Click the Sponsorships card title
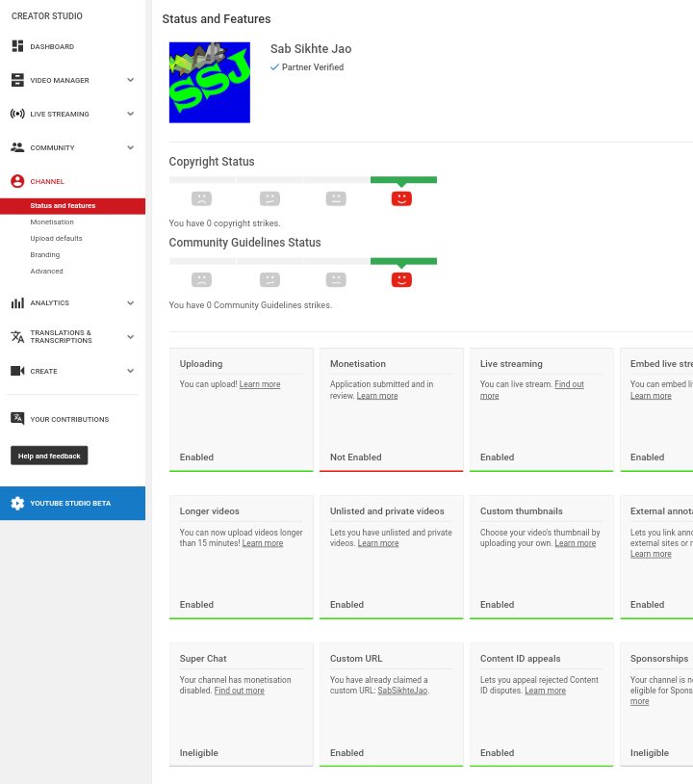Screen dimensions: 693x784 [x=659, y=659]
